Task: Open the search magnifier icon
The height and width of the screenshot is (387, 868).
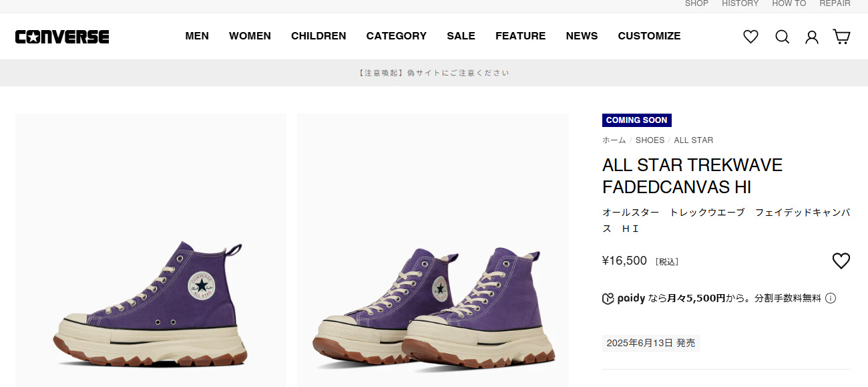Action: pos(782,37)
